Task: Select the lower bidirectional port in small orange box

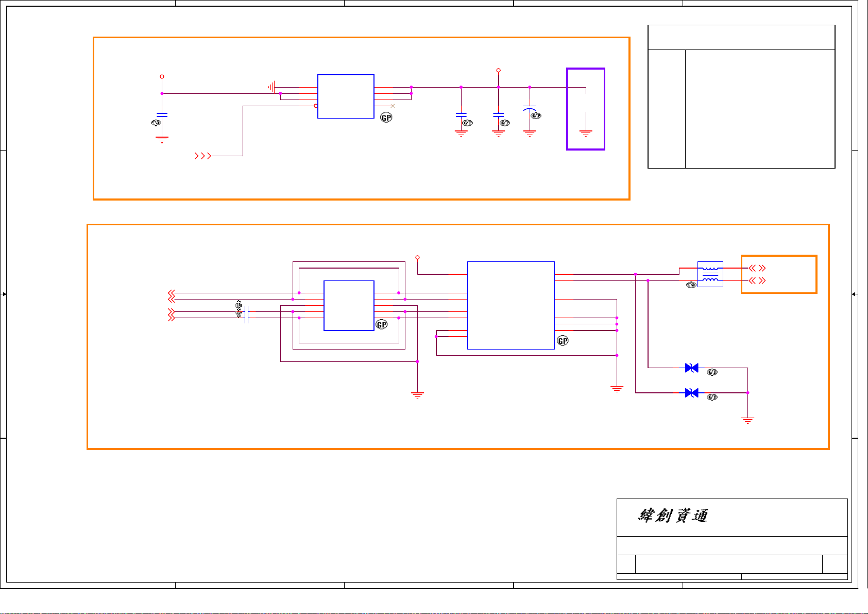Action: tap(757, 280)
